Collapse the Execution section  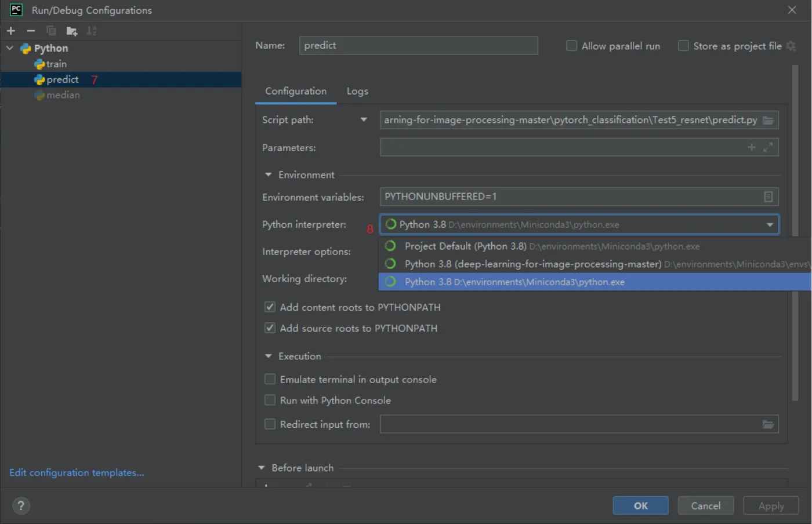(x=268, y=356)
